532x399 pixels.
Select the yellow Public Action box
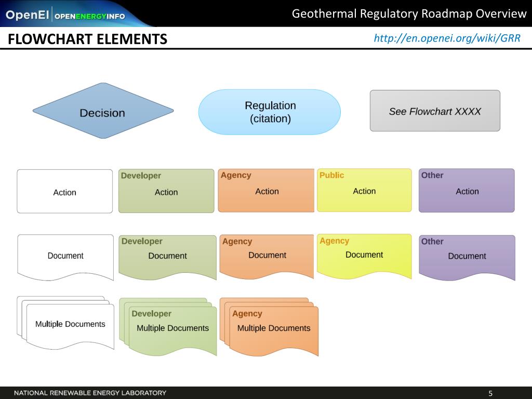coord(364,190)
